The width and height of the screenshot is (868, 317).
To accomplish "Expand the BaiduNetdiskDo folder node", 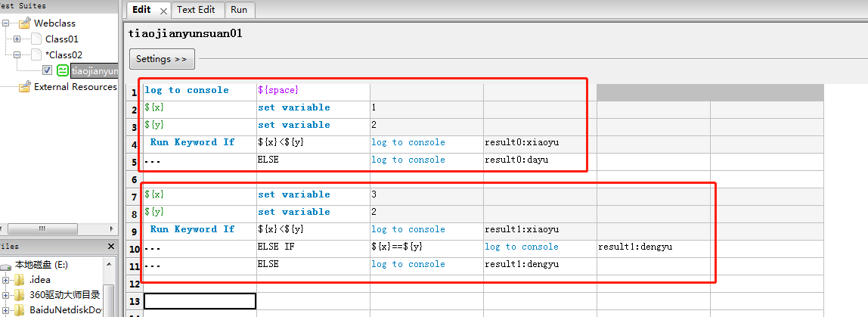I will [5, 309].
